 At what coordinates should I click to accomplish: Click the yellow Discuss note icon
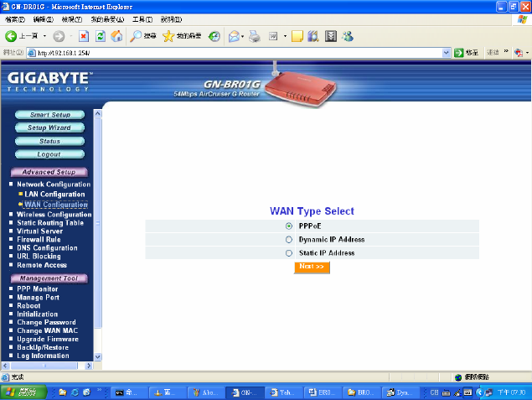(x=297, y=36)
